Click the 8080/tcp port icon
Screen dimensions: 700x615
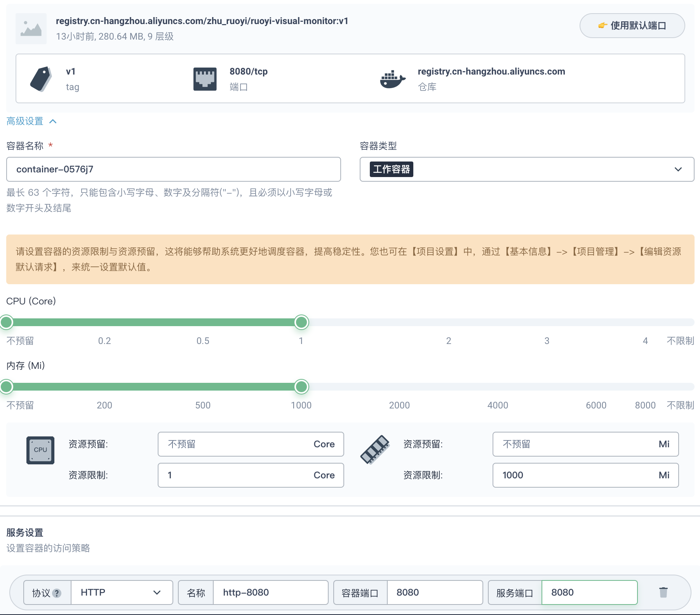coord(205,79)
